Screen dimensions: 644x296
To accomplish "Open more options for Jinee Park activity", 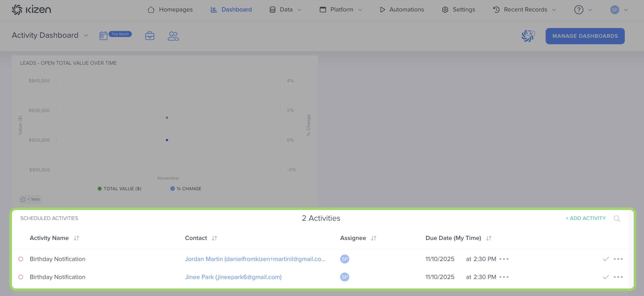I will point(618,277).
